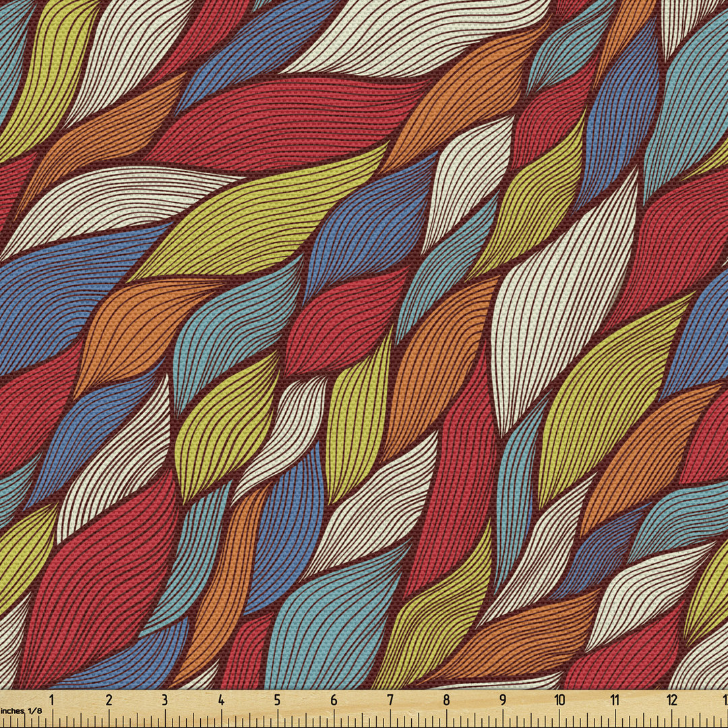Screen dimensions: 728x728
Task: Click the number 1 on the ruler
Action: [52, 700]
